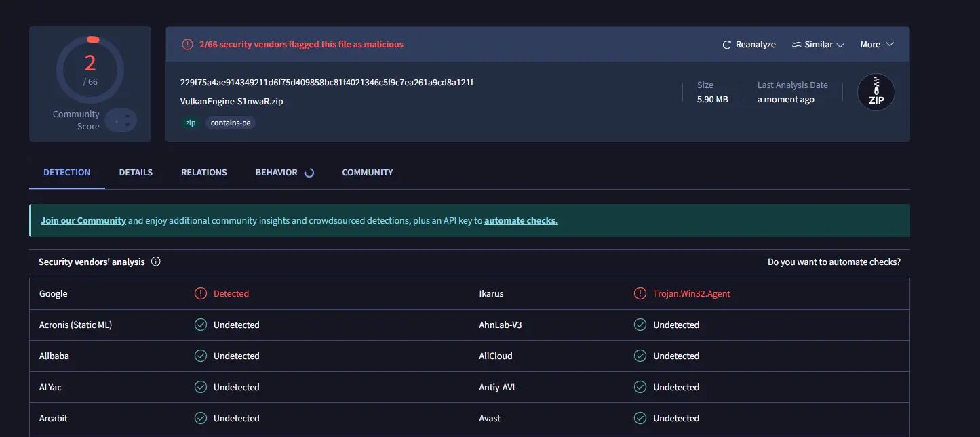Open the automate checks link
Screen dimensions: 980x437
tap(521, 221)
